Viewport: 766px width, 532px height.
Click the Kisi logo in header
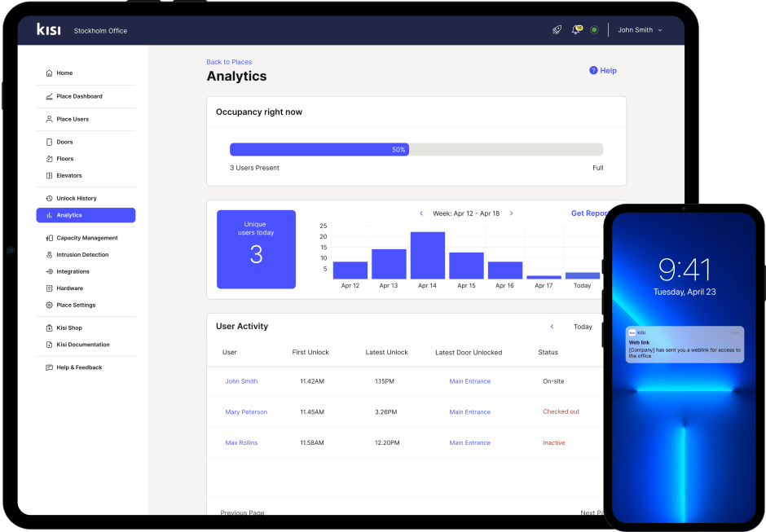(49, 29)
